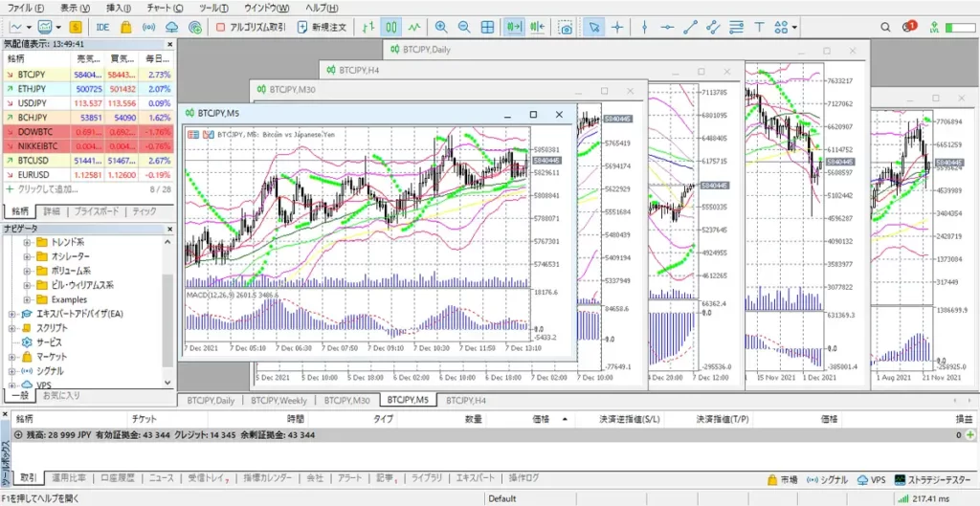Select the ETHJPY row in market watch
Image resolution: width=980 pixels, height=506 pixels.
click(x=33, y=88)
